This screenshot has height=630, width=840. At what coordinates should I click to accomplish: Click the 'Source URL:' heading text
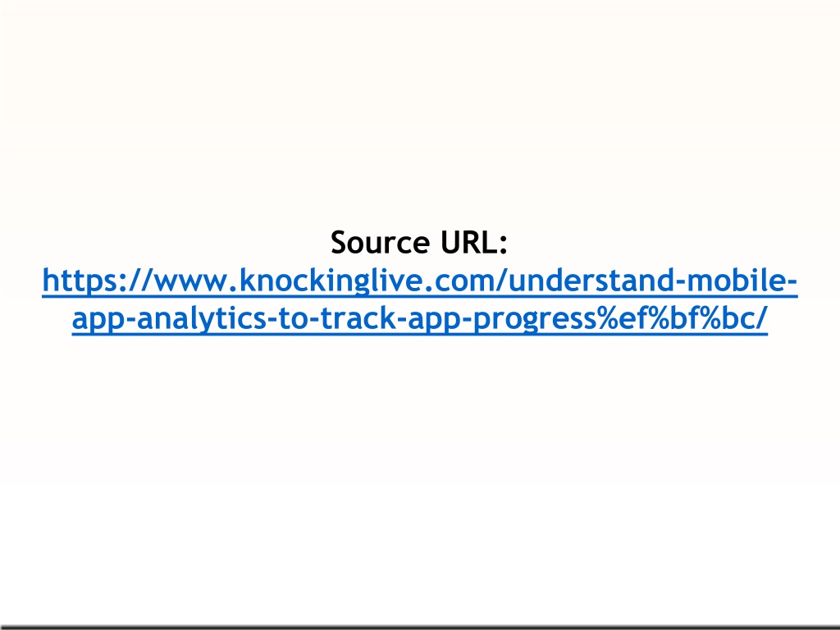pos(419,242)
